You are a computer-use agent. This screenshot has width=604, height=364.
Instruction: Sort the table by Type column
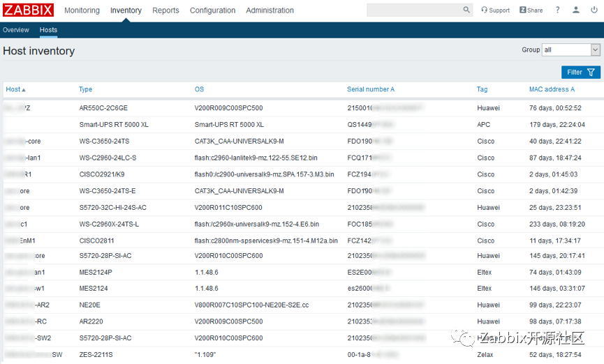pos(85,89)
